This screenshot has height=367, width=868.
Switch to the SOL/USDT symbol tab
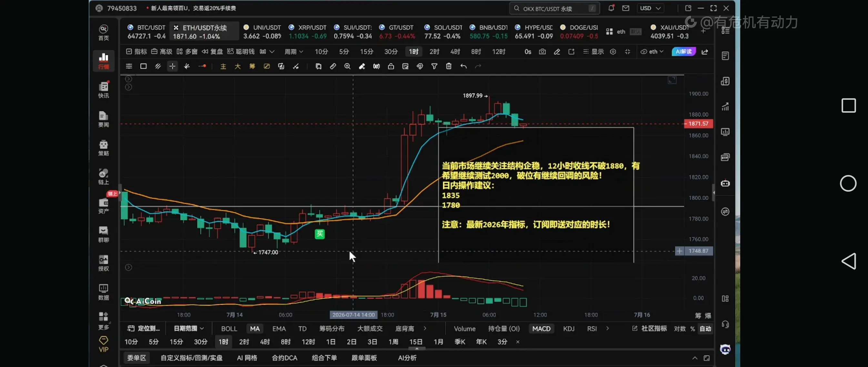click(x=443, y=31)
